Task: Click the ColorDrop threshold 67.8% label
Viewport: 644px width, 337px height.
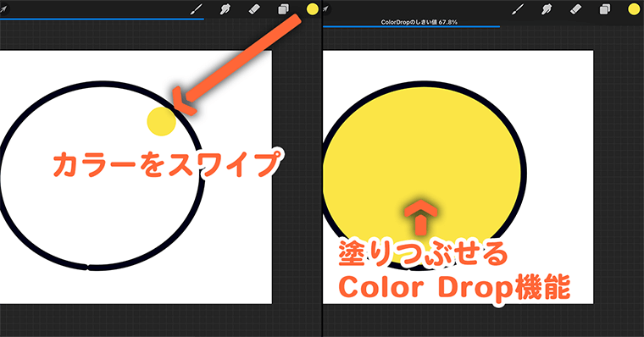Action: click(x=419, y=22)
